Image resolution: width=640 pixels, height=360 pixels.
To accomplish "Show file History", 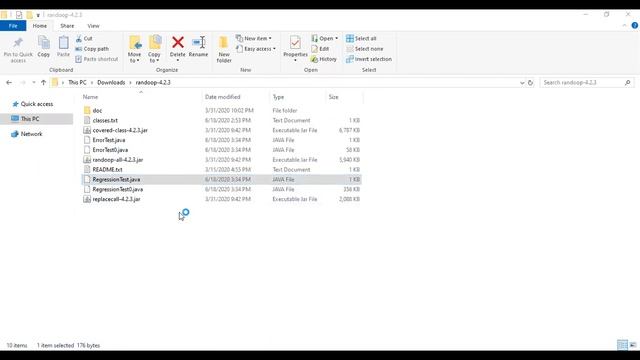I will point(324,59).
